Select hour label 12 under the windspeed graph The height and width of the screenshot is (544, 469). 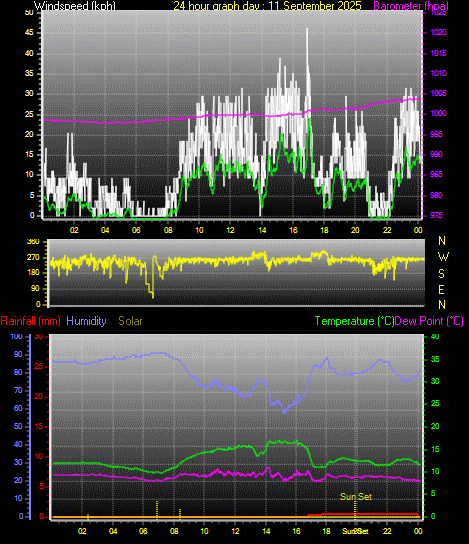pos(230,230)
